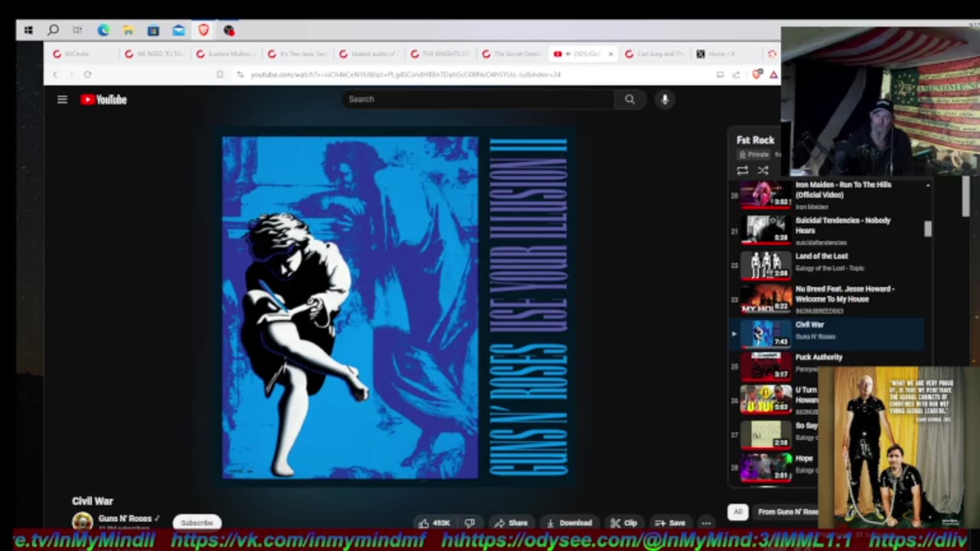Image resolution: width=980 pixels, height=551 pixels.
Task: Subscribe to Guns N' Roses
Action: [197, 523]
